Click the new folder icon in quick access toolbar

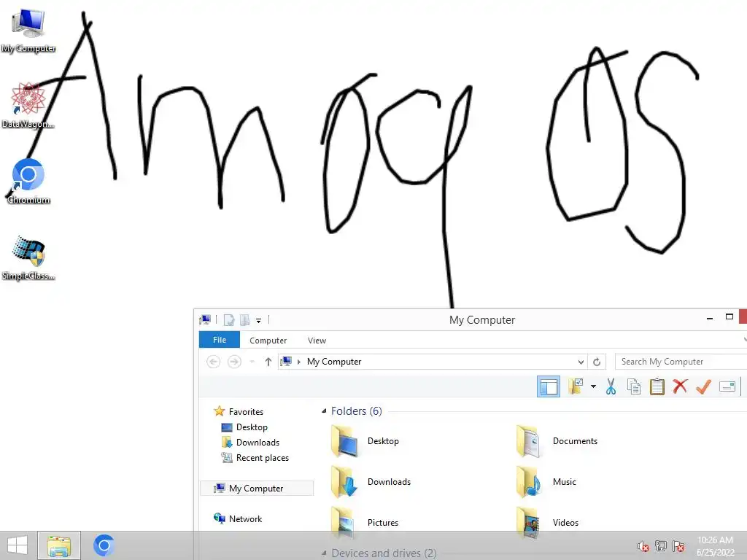244,320
